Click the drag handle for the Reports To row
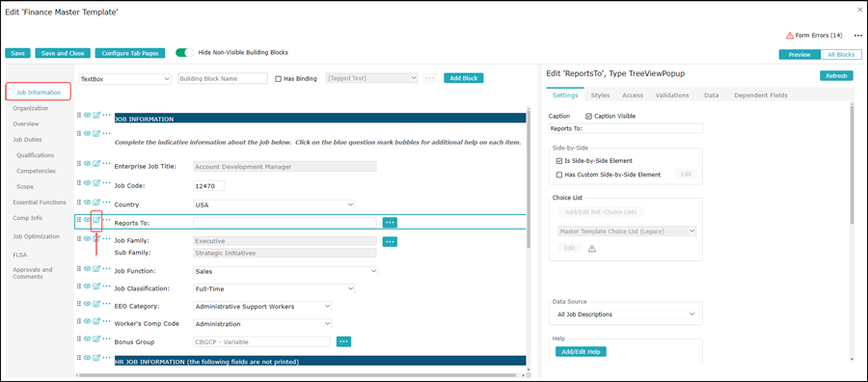The image size is (868, 382). 79,220
